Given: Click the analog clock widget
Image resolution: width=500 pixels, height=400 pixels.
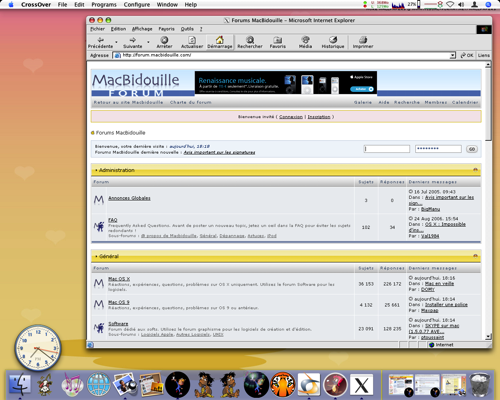Looking at the screenshot, I should [x=38, y=348].
